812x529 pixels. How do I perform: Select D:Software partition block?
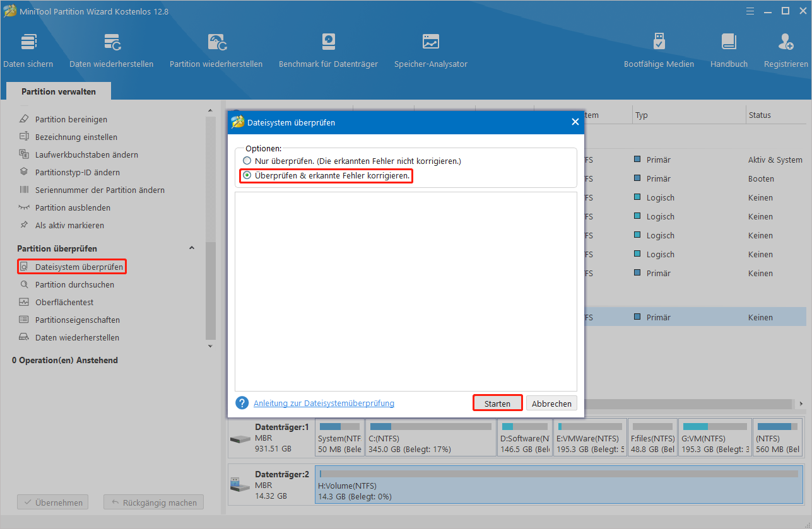point(525,438)
